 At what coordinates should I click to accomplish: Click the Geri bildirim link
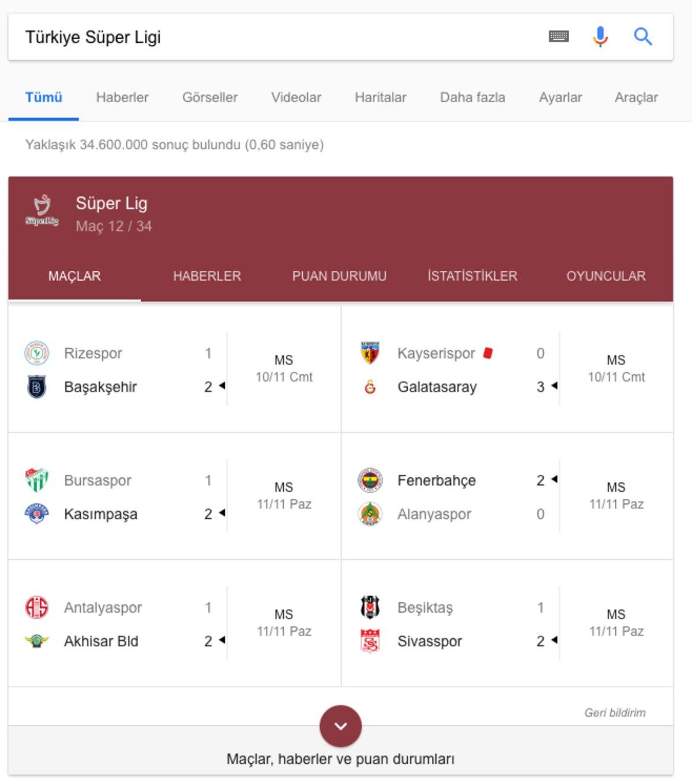pyautogui.click(x=615, y=713)
